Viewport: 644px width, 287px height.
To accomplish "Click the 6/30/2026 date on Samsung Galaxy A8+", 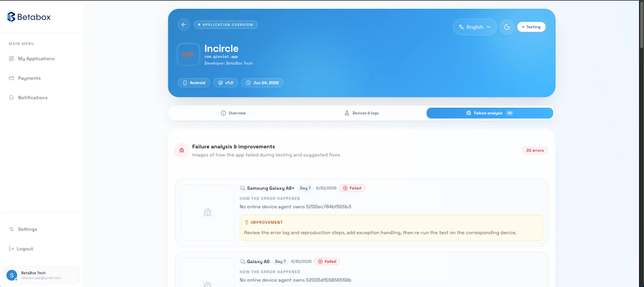I will click(326, 188).
